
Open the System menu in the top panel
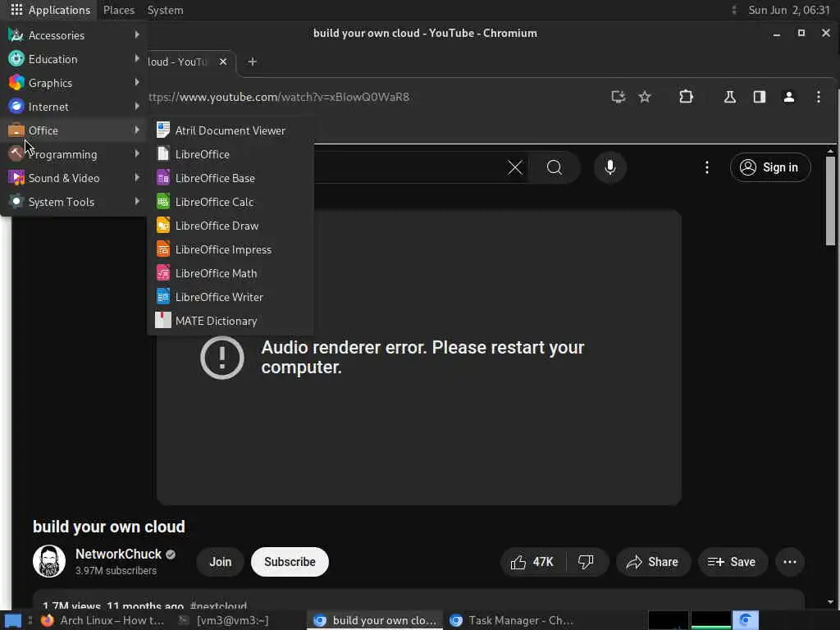click(165, 10)
